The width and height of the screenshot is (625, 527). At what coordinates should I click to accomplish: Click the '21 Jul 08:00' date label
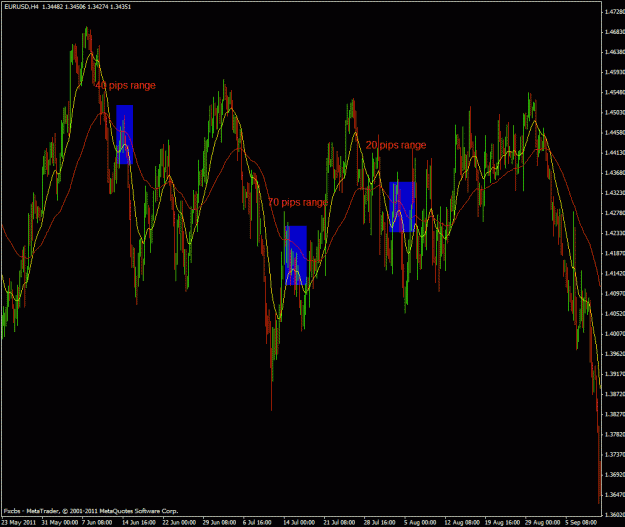(x=339, y=522)
